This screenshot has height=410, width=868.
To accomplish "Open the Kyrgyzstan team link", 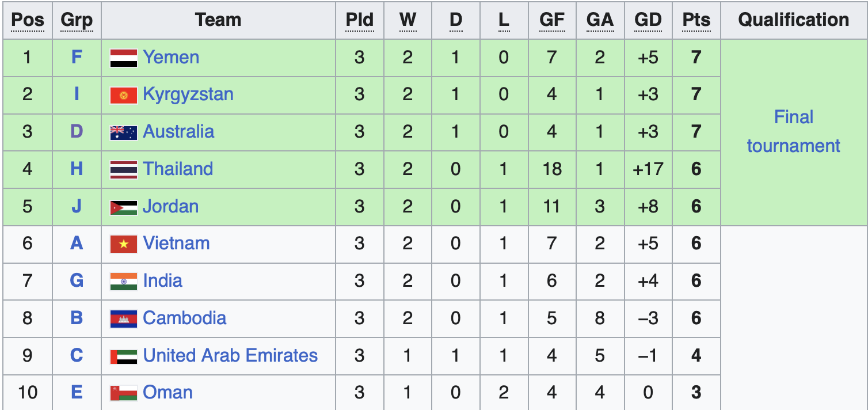I will pos(188,94).
